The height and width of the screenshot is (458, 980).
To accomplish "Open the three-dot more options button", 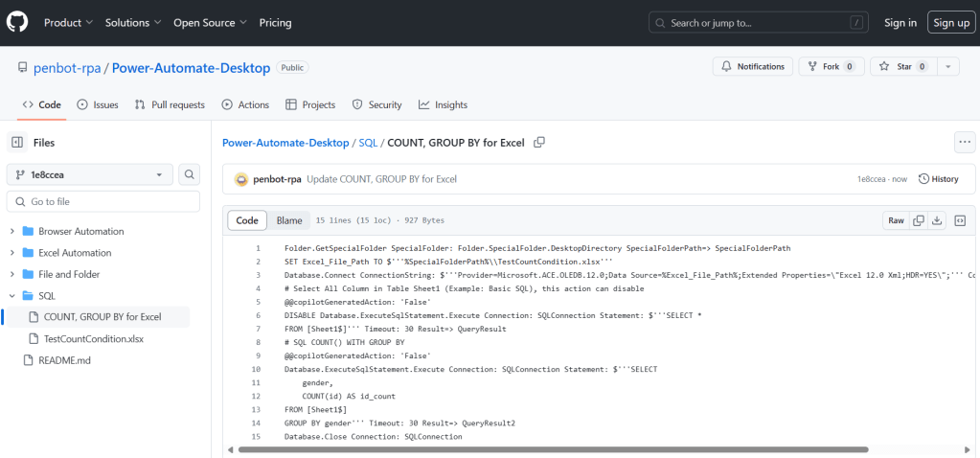I will coord(965,143).
